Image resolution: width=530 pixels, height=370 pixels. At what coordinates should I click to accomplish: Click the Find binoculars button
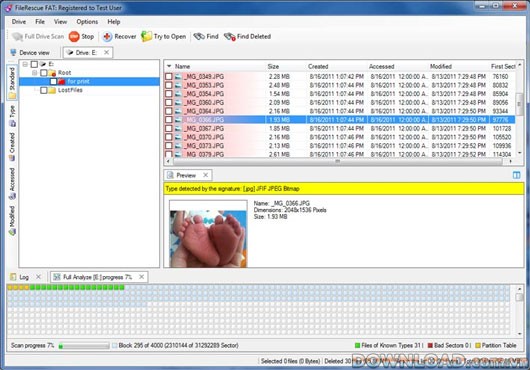point(206,36)
